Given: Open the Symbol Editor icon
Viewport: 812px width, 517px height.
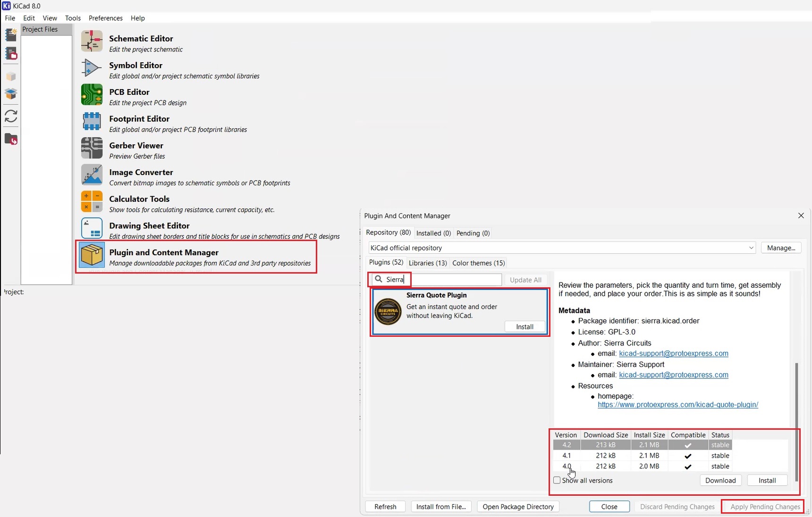Looking at the screenshot, I should pyautogui.click(x=92, y=68).
